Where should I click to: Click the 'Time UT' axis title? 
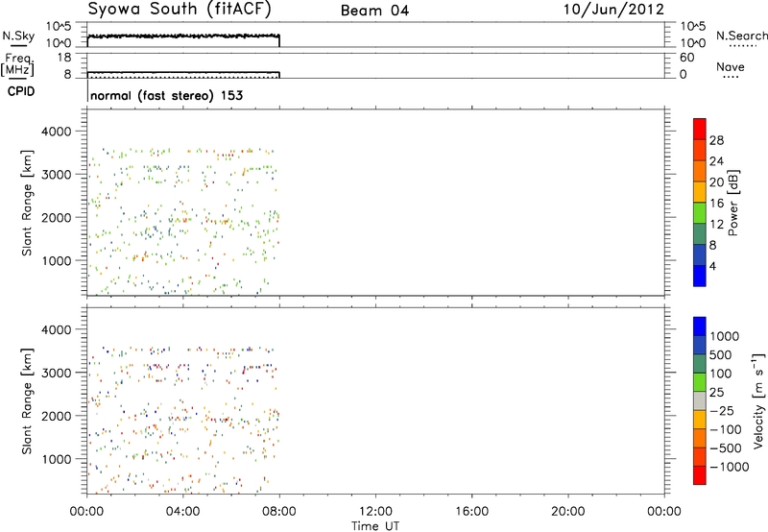pyautogui.click(x=375, y=526)
